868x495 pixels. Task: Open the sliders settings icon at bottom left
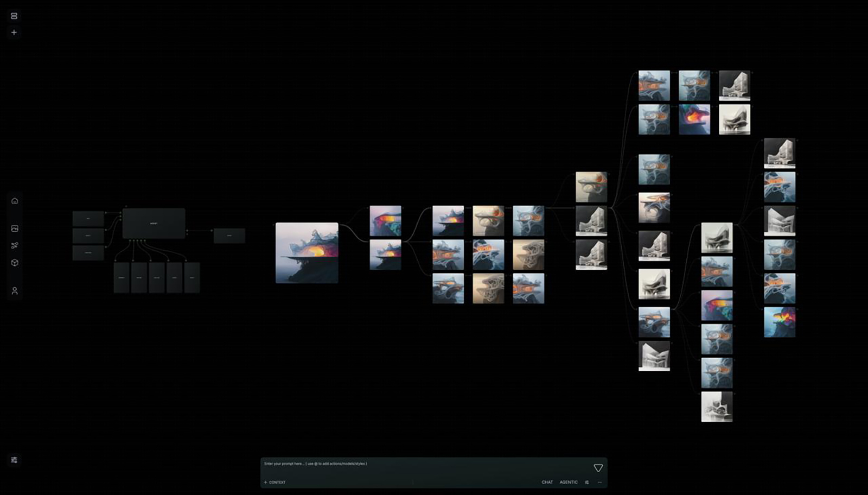point(14,460)
